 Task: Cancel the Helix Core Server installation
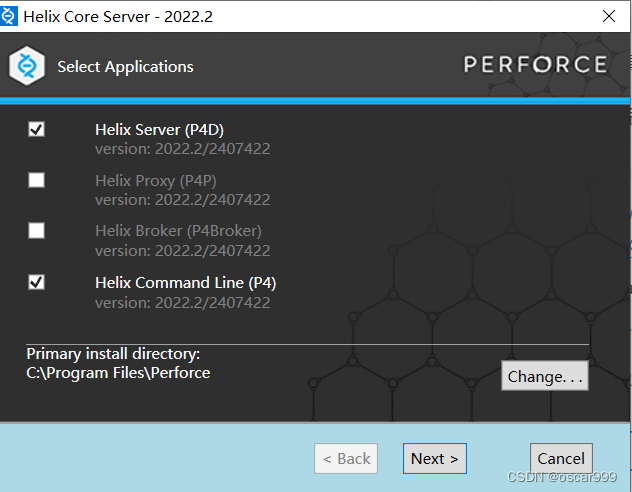pos(561,459)
